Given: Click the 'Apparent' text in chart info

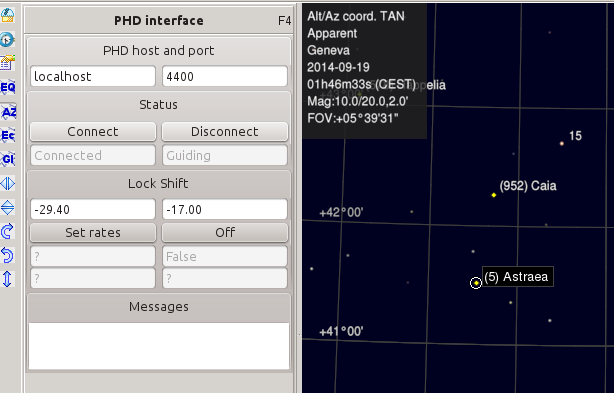Looking at the screenshot, I should pos(332,34).
